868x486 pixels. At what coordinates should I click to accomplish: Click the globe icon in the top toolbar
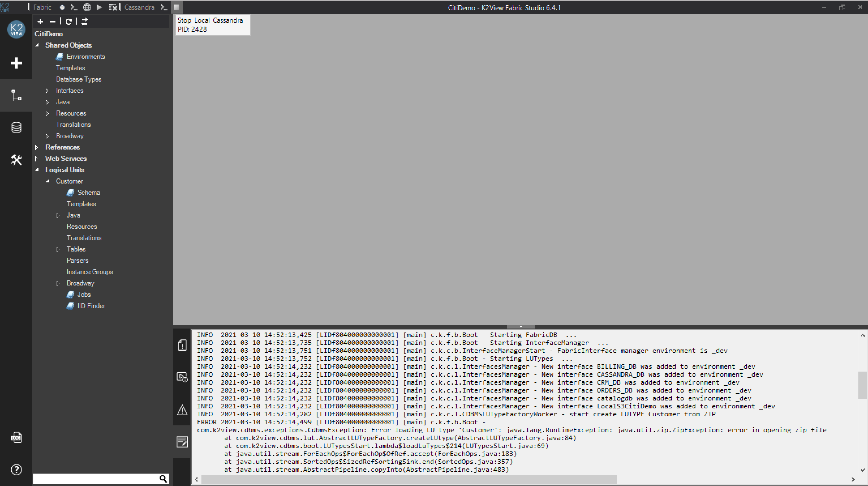pos(87,7)
